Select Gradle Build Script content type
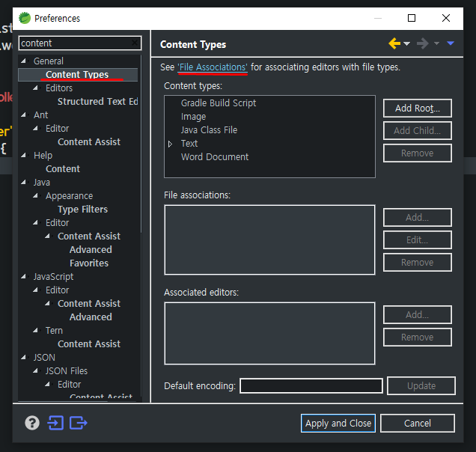 [219, 103]
